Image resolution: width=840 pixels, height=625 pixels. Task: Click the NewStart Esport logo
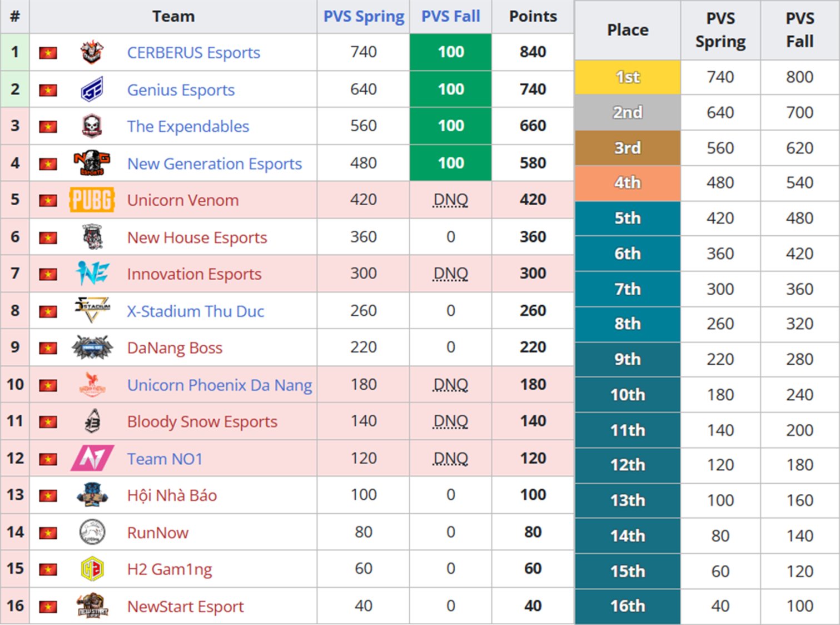(92, 606)
